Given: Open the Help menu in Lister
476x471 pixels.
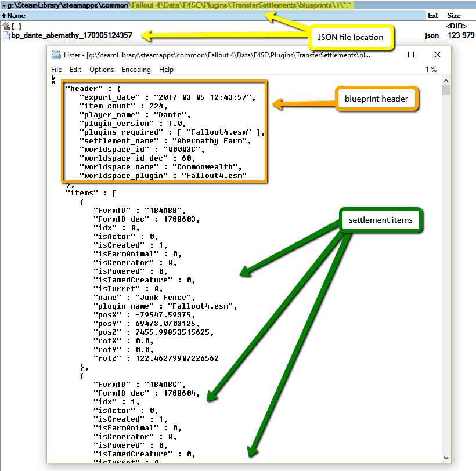Looking at the screenshot, I should click(166, 70).
